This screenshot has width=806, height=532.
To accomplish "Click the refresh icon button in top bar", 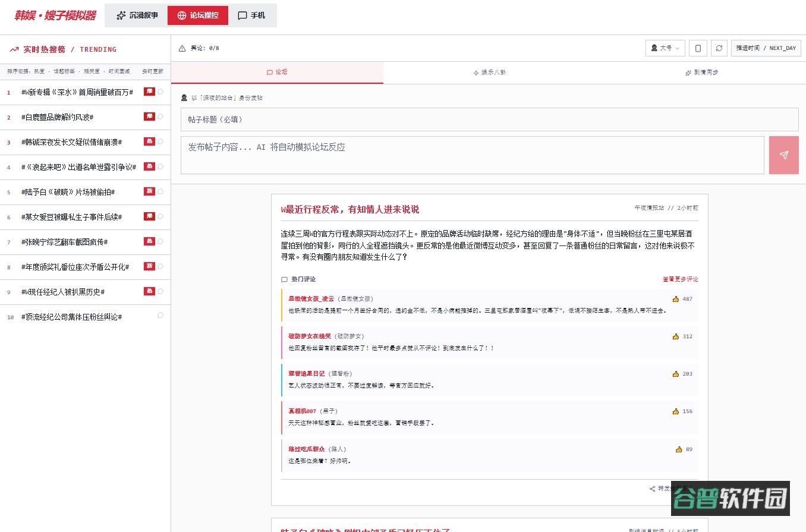I will click(719, 48).
